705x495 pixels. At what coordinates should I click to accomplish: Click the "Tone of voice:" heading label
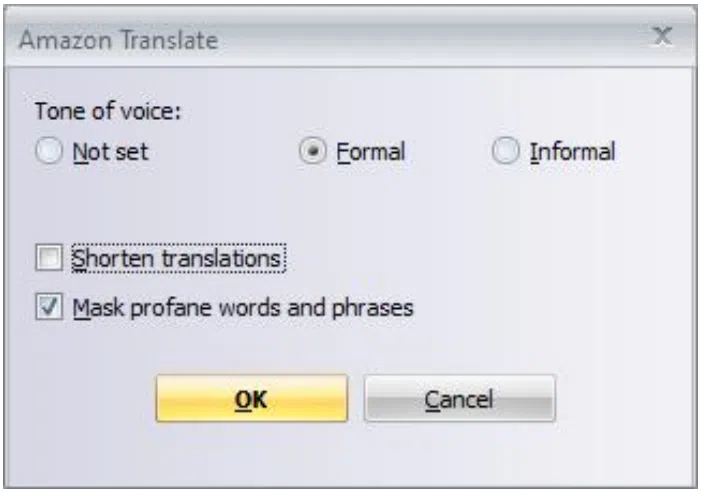(x=108, y=111)
